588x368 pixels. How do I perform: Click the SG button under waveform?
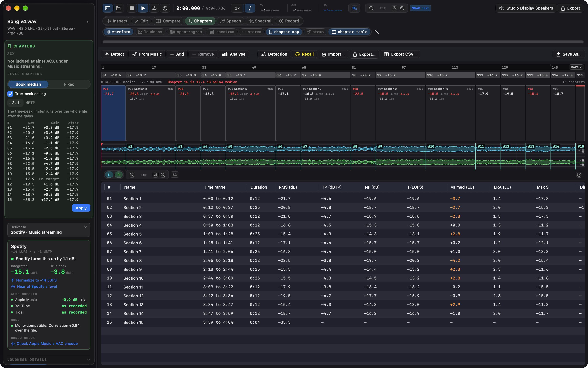[175, 175]
